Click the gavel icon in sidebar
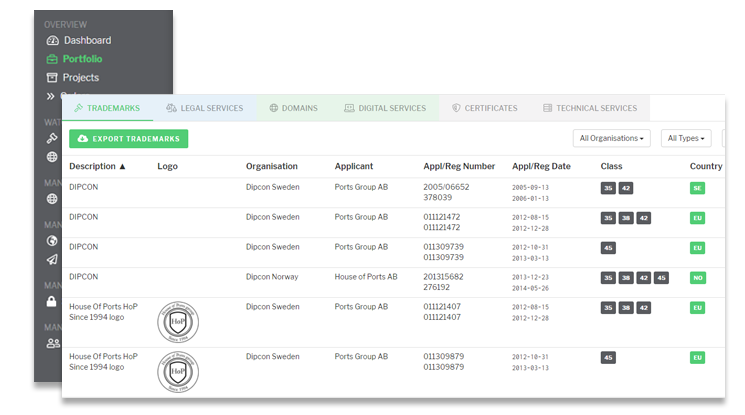745x415 pixels. [52, 138]
